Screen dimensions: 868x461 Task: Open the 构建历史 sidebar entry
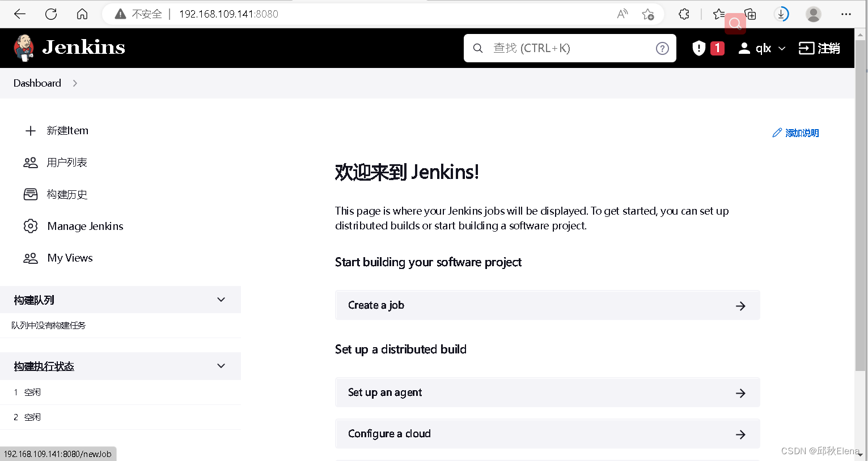pos(67,194)
